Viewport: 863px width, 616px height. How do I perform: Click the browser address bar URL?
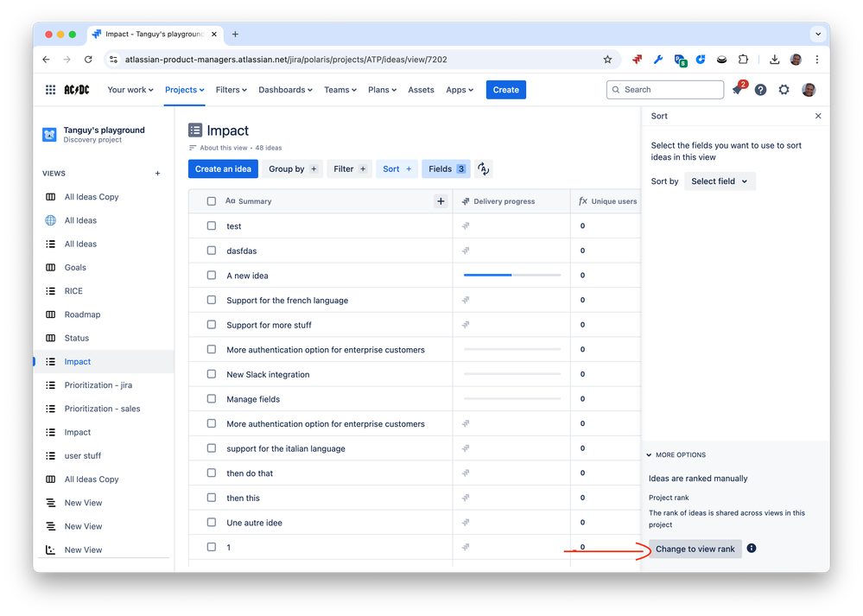tap(286, 60)
